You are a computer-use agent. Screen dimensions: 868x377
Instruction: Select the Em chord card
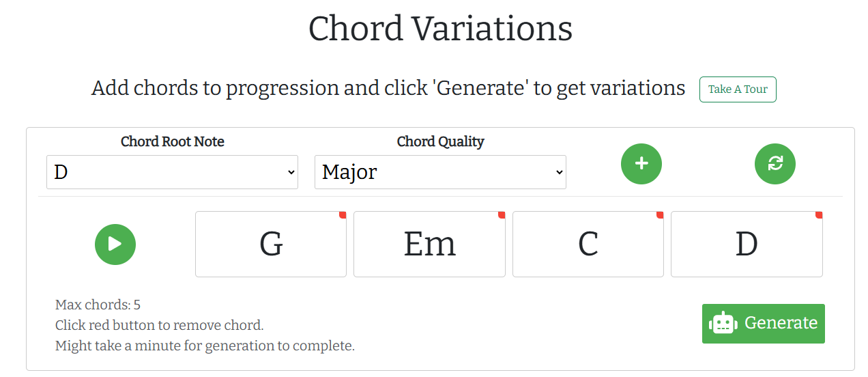pyautogui.click(x=429, y=245)
